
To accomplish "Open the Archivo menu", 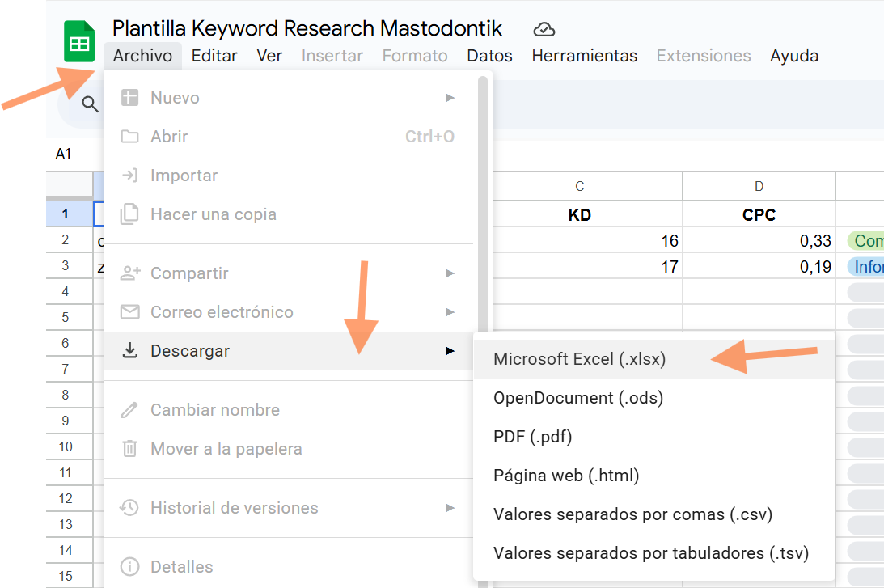I will coord(142,56).
